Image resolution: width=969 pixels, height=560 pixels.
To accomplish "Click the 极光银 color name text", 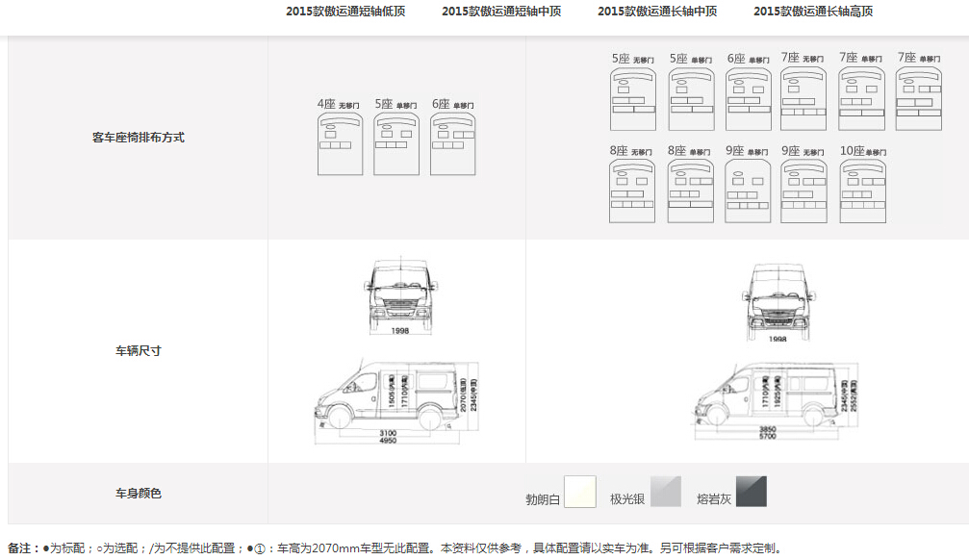I will tap(627, 499).
